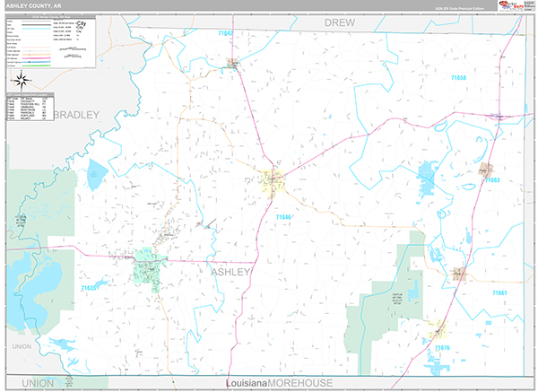538x392 pixels.
Task: Click ZIP code label 71635
Action: 89,288
